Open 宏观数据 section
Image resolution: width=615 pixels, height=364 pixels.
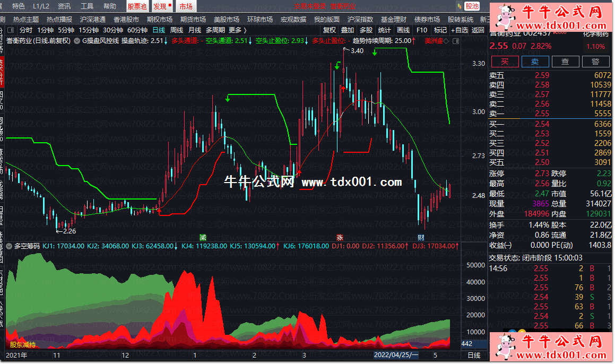293,19
